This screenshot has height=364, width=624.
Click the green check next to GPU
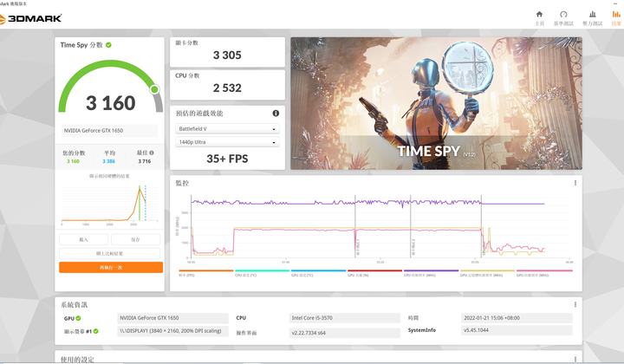pos(78,318)
